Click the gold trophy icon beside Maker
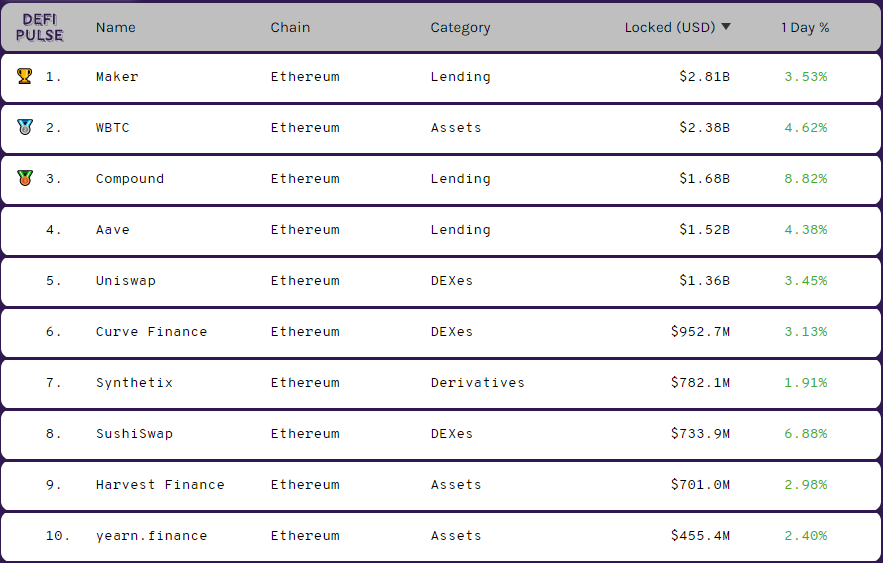This screenshot has height=563, width=883. point(25,76)
